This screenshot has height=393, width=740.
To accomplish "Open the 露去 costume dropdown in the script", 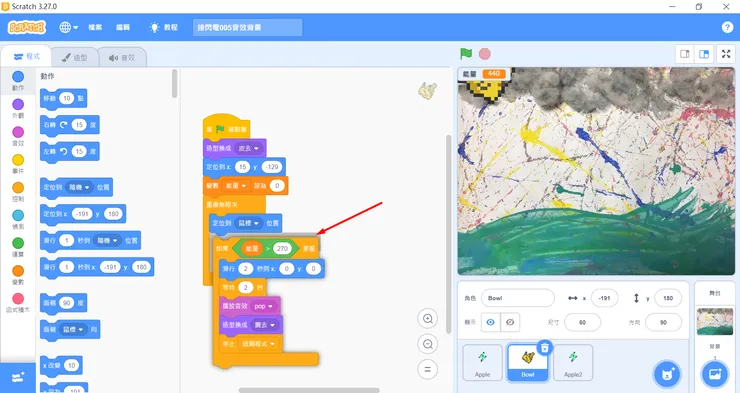I will tap(265, 325).
